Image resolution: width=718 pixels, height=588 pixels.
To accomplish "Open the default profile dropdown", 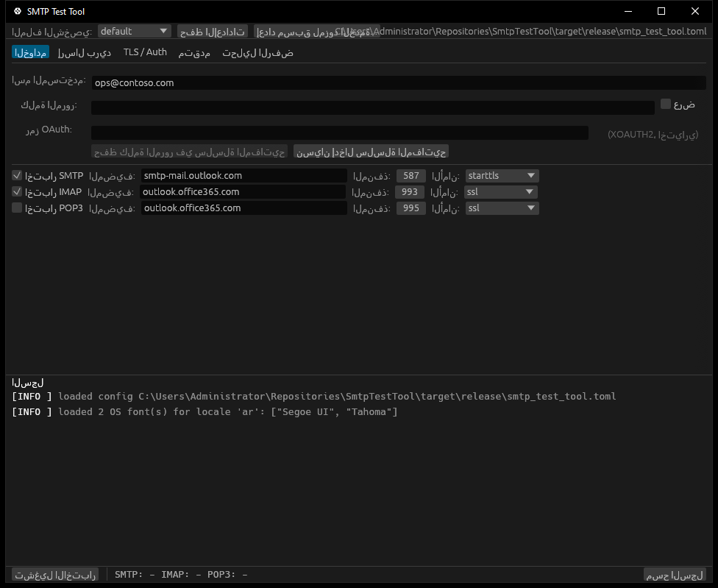I will pos(134,31).
